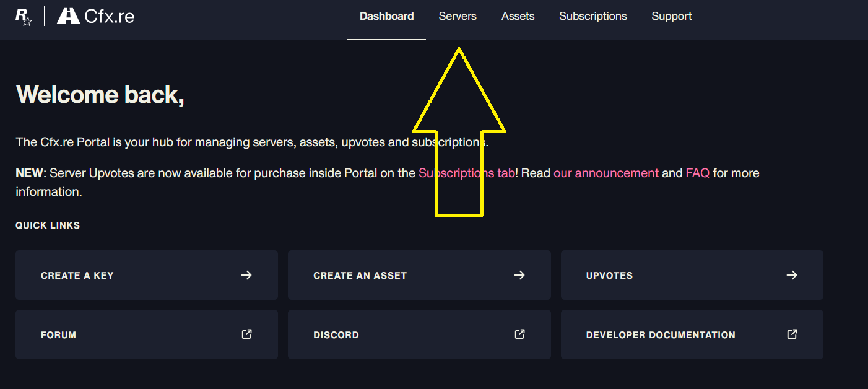Click the Cfx.re logo in header
The height and width of the screenshot is (389, 868).
click(x=95, y=16)
